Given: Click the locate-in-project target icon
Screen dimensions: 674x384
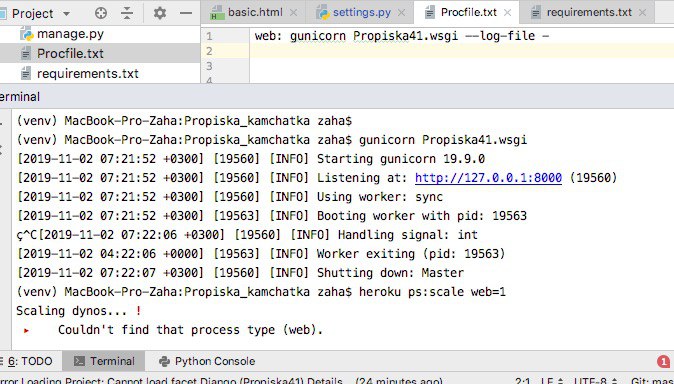Looking at the screenshot, I should pos(101,13).
